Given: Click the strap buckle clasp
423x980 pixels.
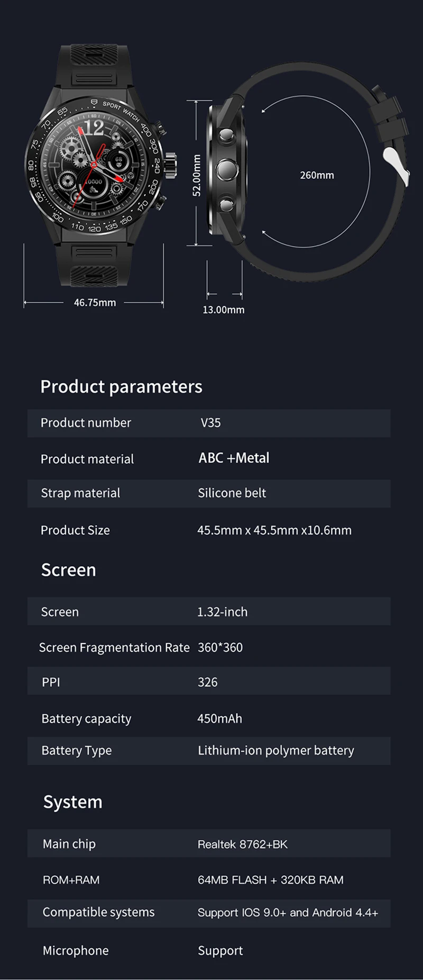Looking at the screenshot, I should coord(396,165).
